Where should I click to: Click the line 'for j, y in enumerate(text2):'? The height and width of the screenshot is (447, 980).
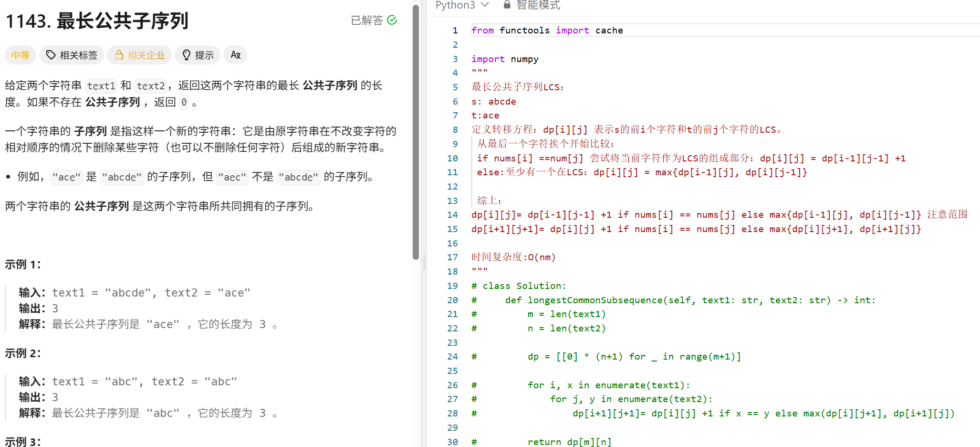point(631,399)
